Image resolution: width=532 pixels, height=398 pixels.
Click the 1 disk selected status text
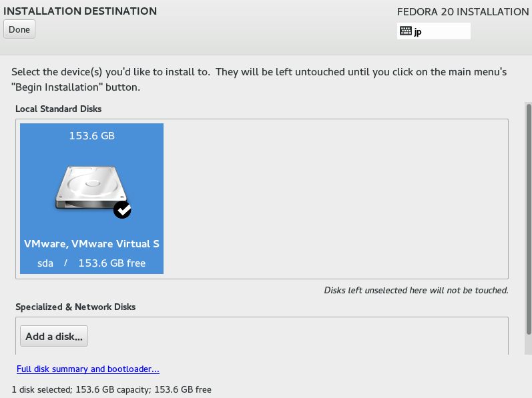tap(111, 389)
